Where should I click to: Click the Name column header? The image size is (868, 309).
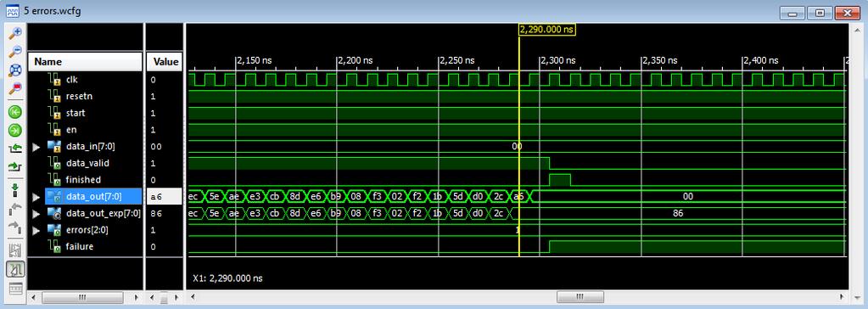click(x=85, y=61)
